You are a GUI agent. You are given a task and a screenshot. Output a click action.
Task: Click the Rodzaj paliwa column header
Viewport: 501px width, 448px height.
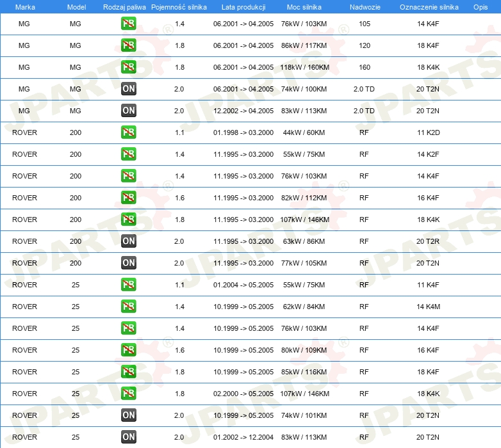click(x=124, y=7)
